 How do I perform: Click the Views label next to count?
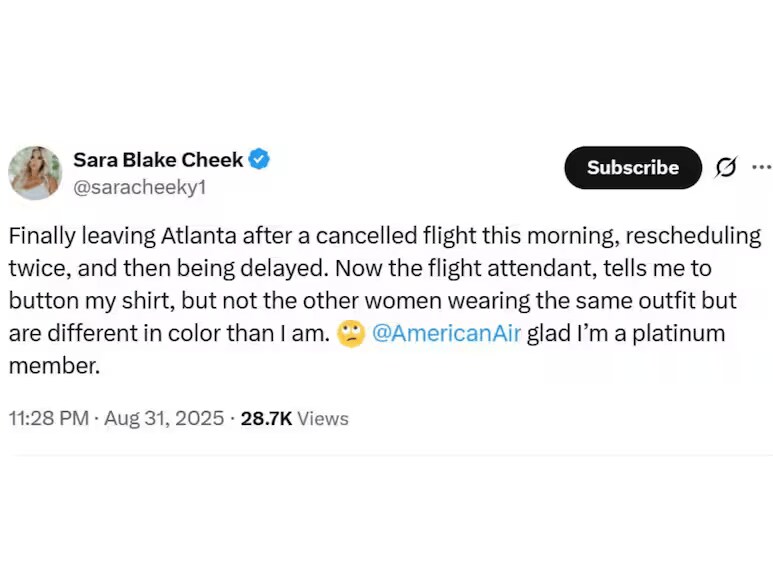click(323, 419)
